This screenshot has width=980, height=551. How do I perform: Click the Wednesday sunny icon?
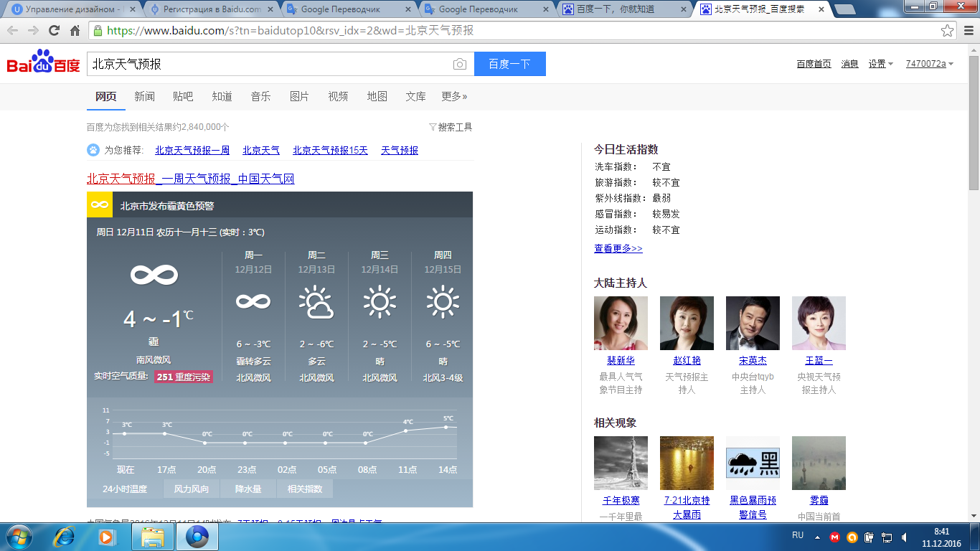[380, 302]
